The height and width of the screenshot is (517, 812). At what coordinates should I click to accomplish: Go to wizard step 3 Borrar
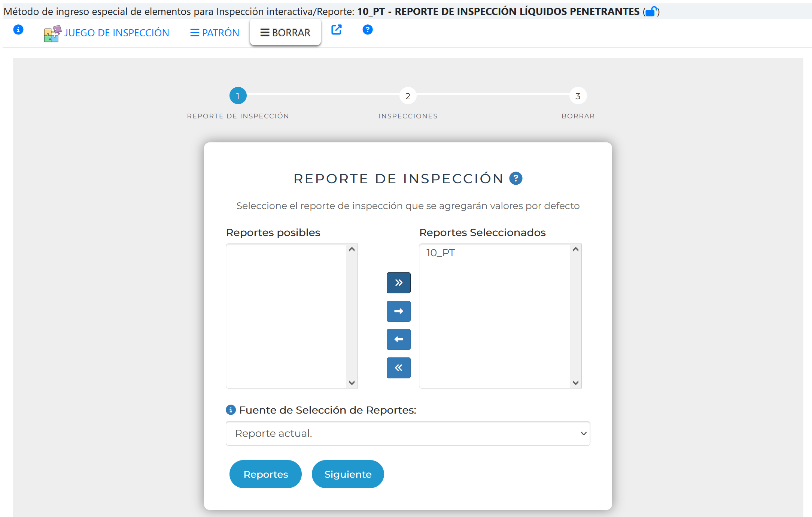(x=578, y=96)
